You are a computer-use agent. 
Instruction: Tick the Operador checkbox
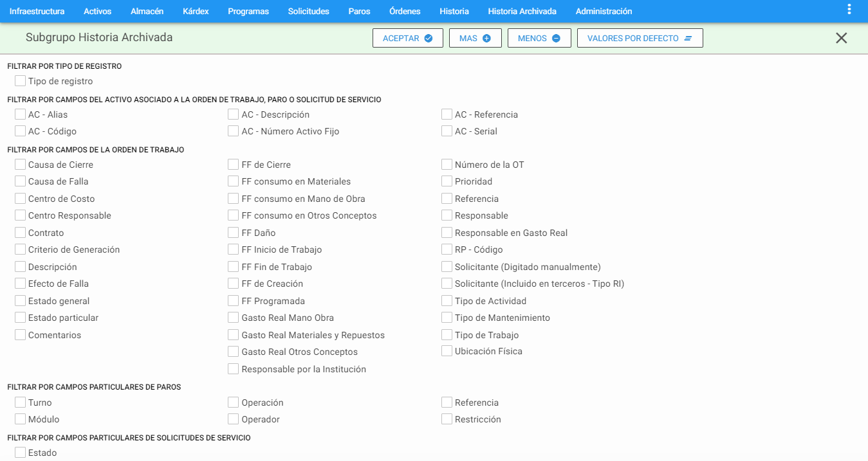(x=234, y=419)
